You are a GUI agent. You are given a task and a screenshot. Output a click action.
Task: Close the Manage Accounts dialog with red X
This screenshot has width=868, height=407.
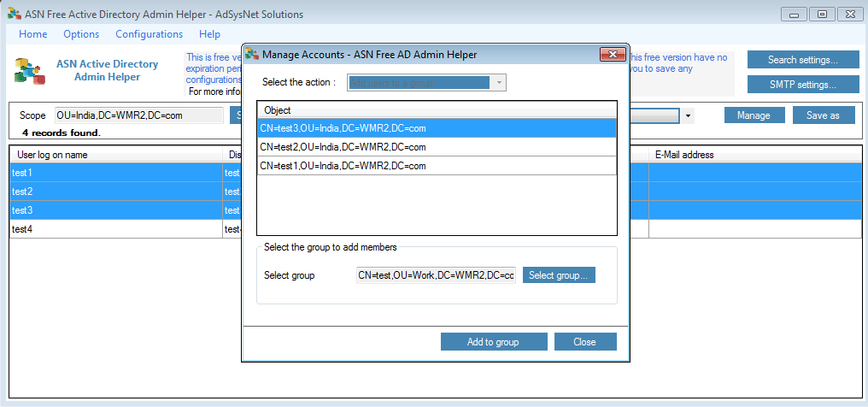pos(613,54)
